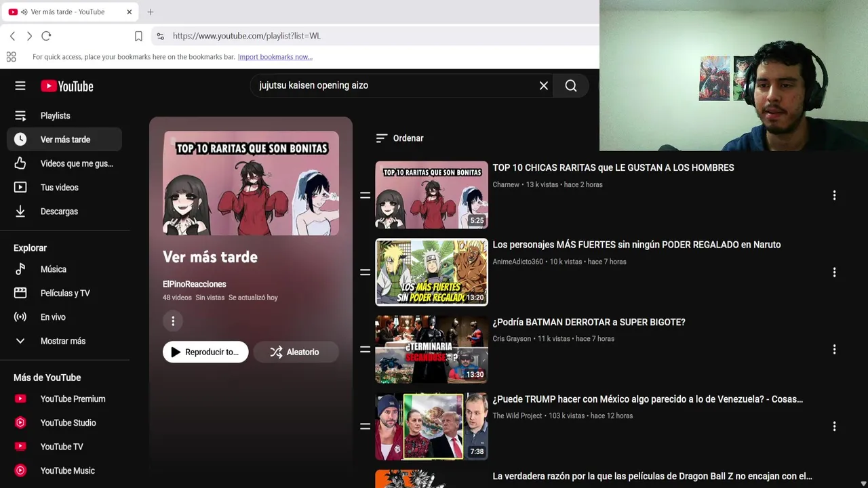Click the browser forward arrow
The image size is (868, 488).
(29, 36)
